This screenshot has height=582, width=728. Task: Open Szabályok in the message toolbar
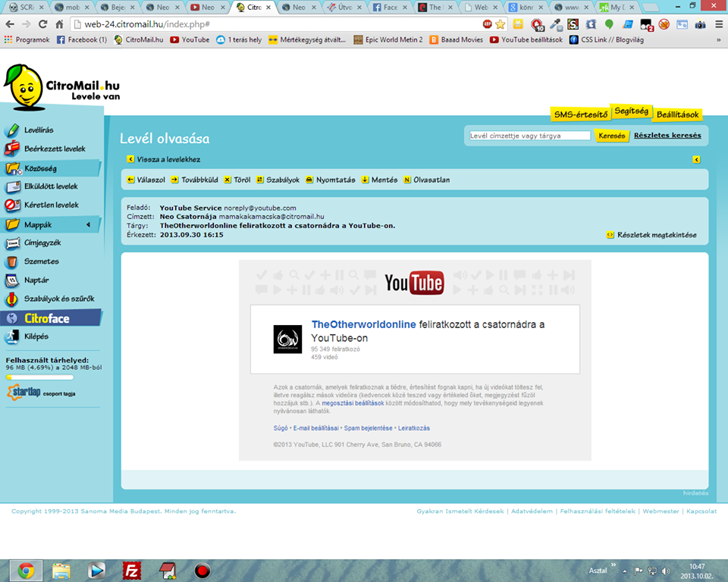point(278,180)
